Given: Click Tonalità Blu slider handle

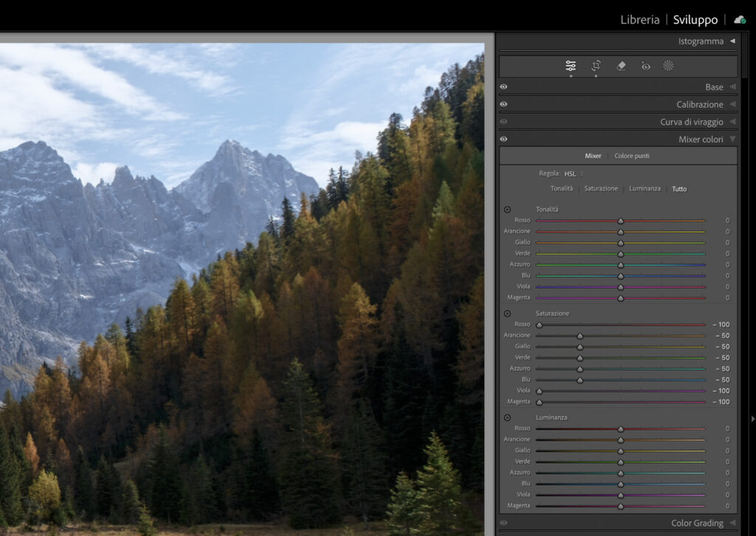Looking at the screenshot, I should (620, 276).
